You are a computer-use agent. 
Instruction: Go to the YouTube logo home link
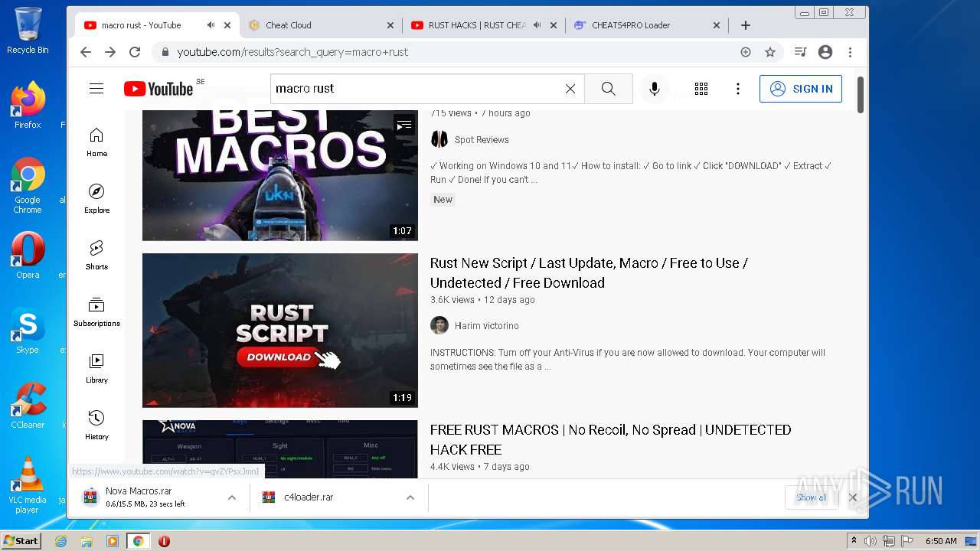point(158,89)
